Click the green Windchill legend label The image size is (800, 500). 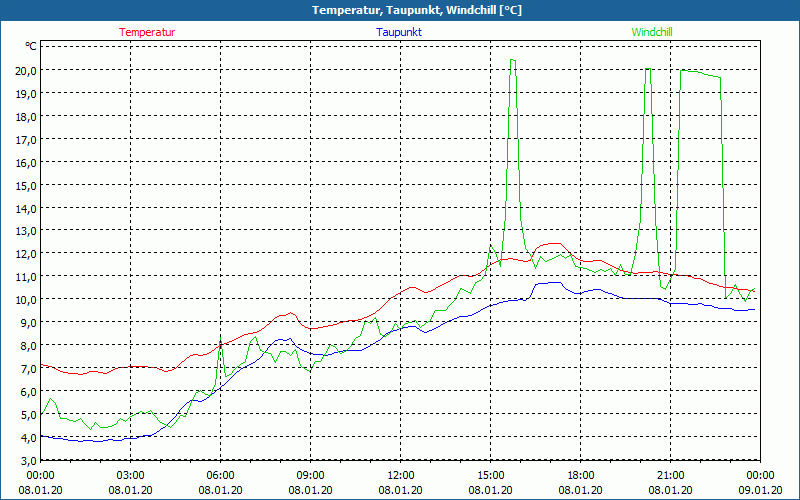(x=651, y=32)
